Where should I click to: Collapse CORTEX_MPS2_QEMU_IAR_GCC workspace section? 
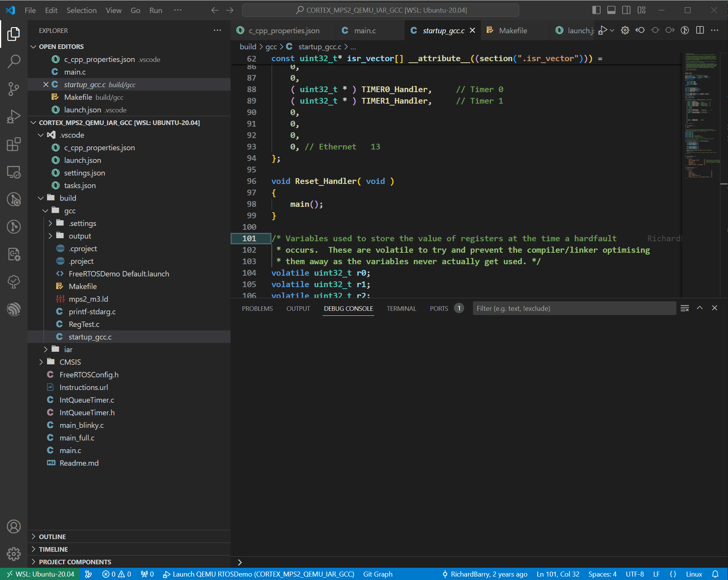pos(34,123)
